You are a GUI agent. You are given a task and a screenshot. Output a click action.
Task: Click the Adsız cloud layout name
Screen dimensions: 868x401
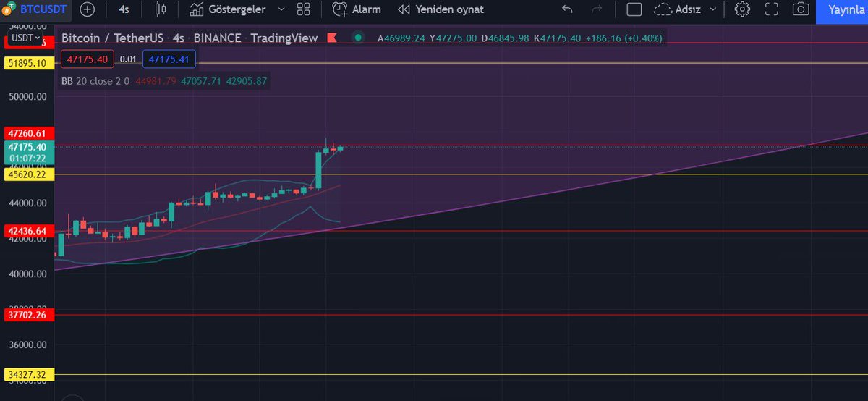[678, 10]
